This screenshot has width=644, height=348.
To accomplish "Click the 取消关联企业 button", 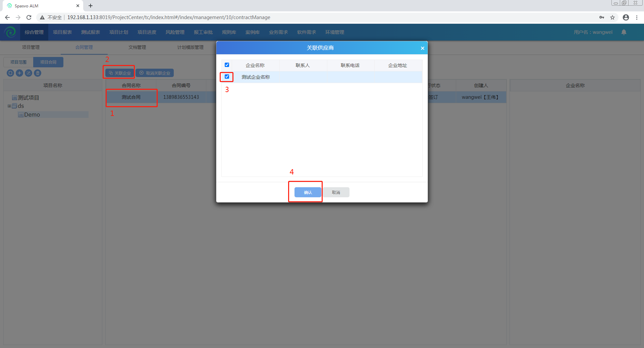I will 155,73.
